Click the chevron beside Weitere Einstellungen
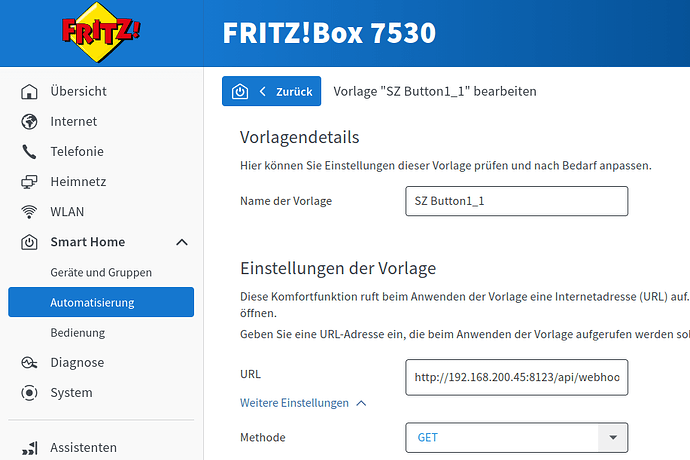690x460 pixels. 361,403
